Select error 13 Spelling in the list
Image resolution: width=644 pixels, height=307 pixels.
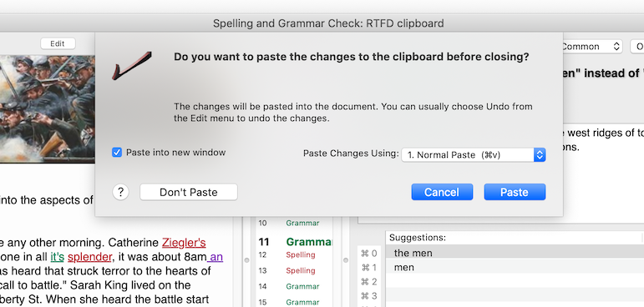294,270
